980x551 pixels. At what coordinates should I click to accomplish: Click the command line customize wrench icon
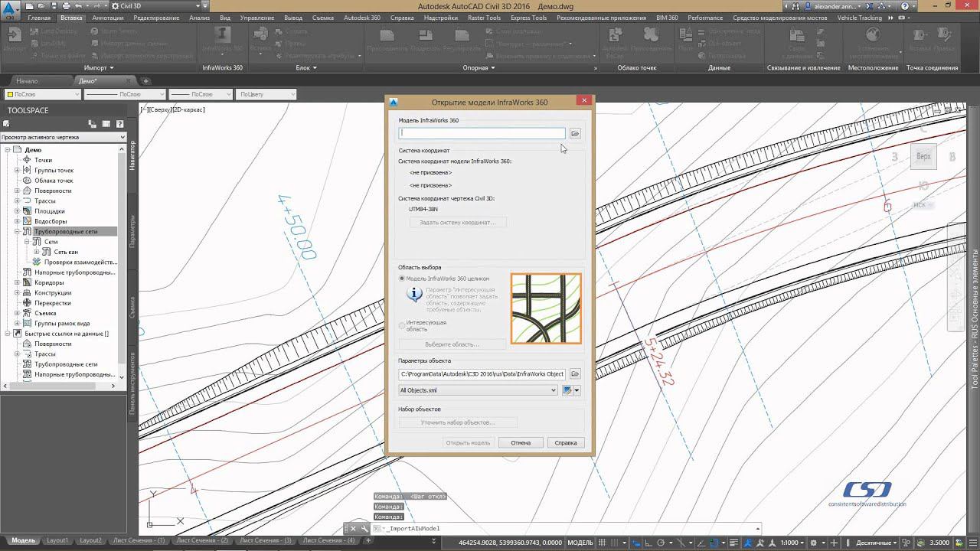[x=363, y=529]
